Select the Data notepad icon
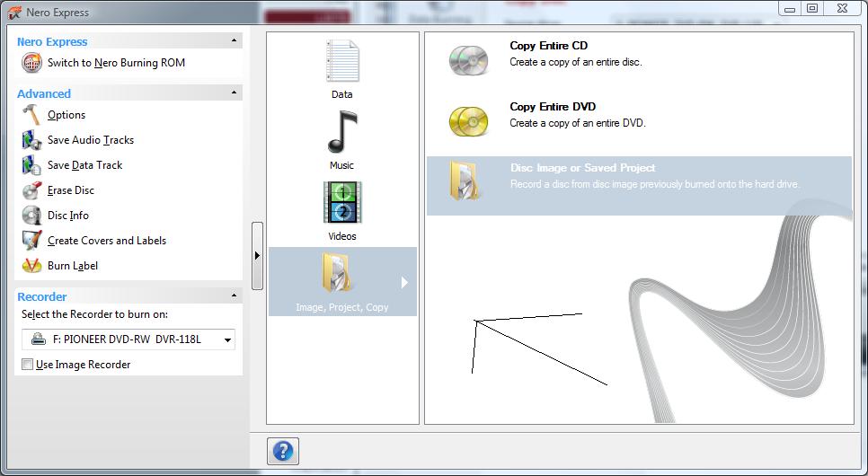868x476 pixels. pos(342,61)
